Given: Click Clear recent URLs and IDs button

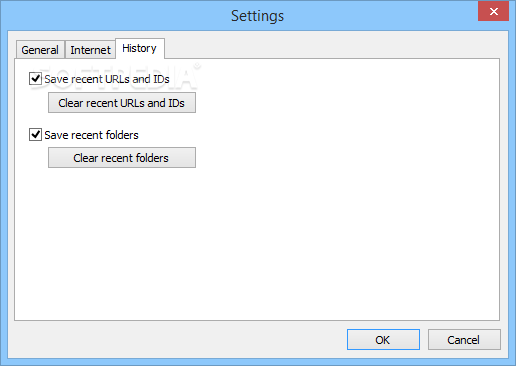Looking at the screenshot, I should 122,103.
